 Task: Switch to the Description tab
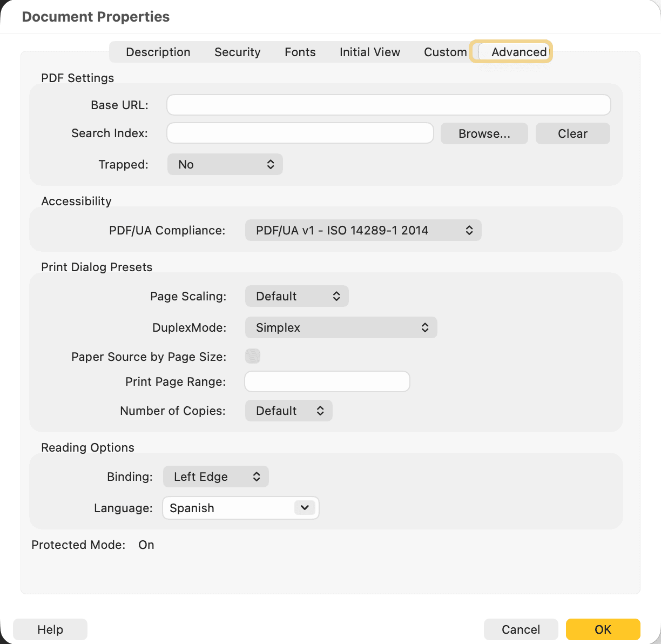click(158, 52)
